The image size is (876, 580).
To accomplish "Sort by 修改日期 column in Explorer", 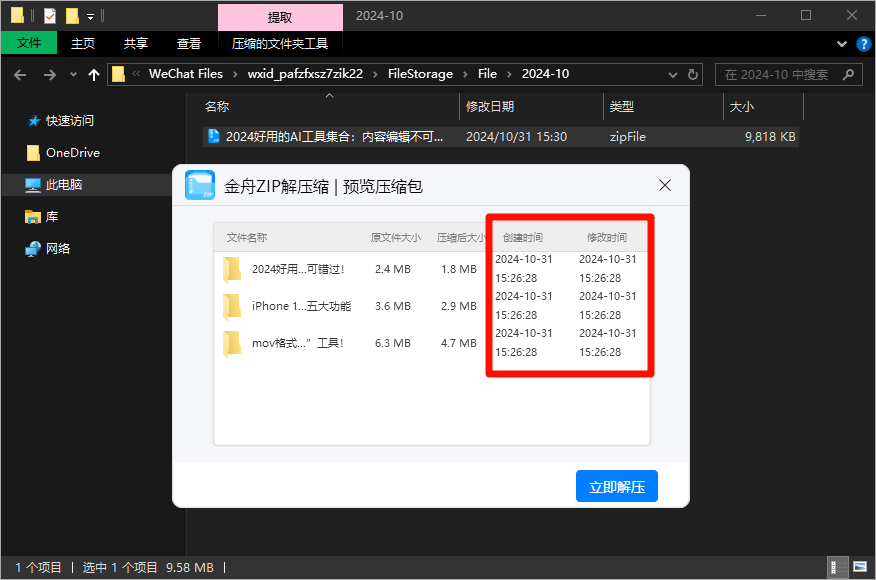I will click(490, 106).
